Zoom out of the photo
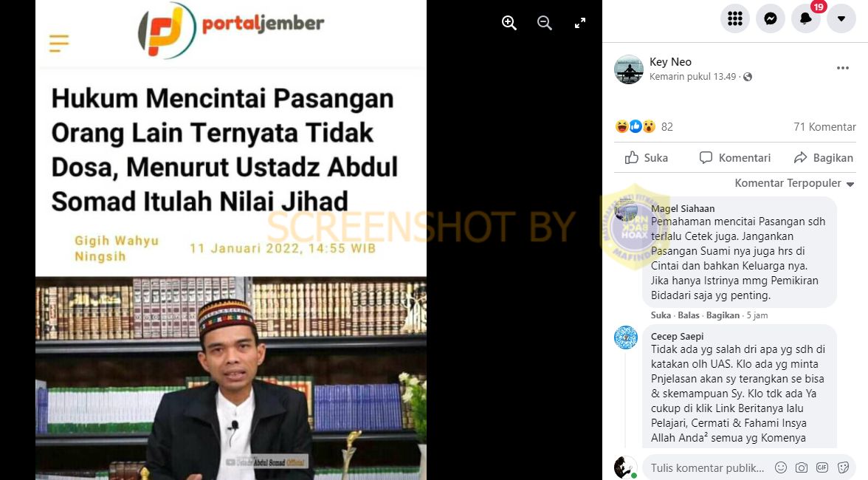This screenshot has width=868, height=480. tap(544, 23)
